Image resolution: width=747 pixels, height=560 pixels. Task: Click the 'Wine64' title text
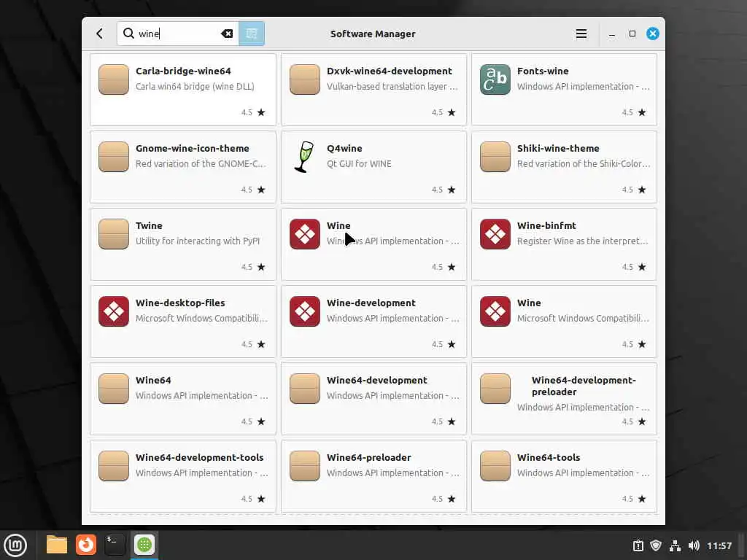point(153,380)
